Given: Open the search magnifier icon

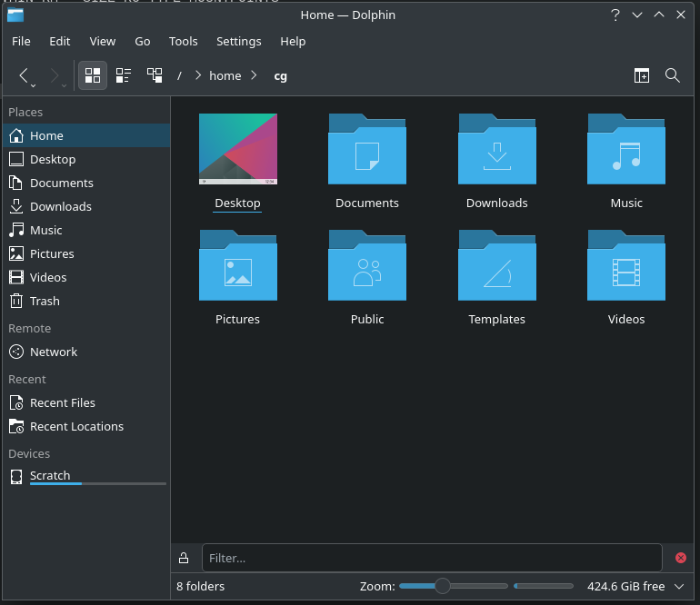Looking at the screenshot, I should [673, 75].
